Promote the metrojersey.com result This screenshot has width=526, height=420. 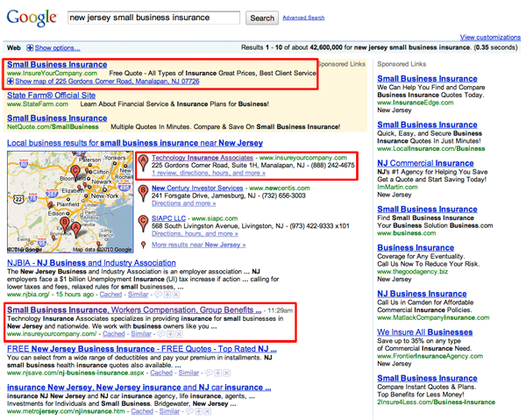point(199,411)
